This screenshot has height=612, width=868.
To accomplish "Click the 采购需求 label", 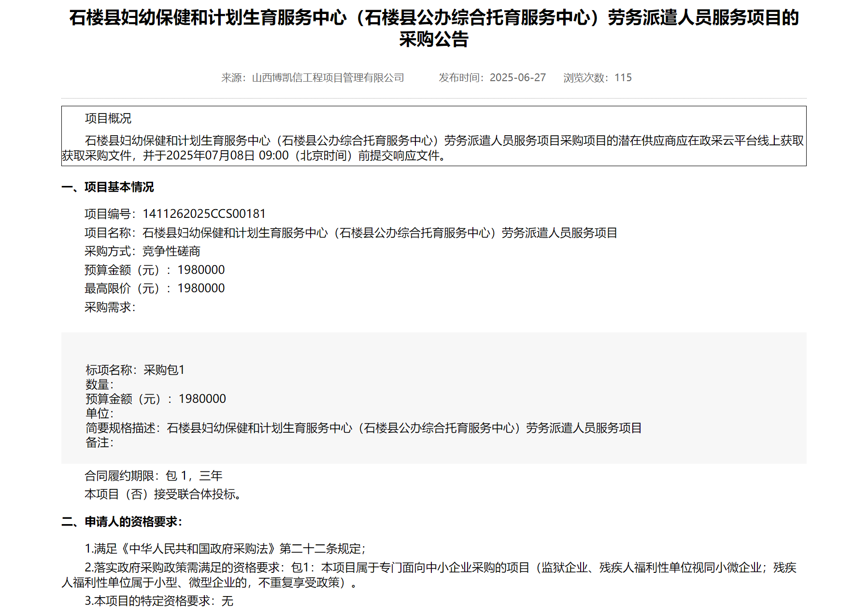I will [x=110, y=307].
